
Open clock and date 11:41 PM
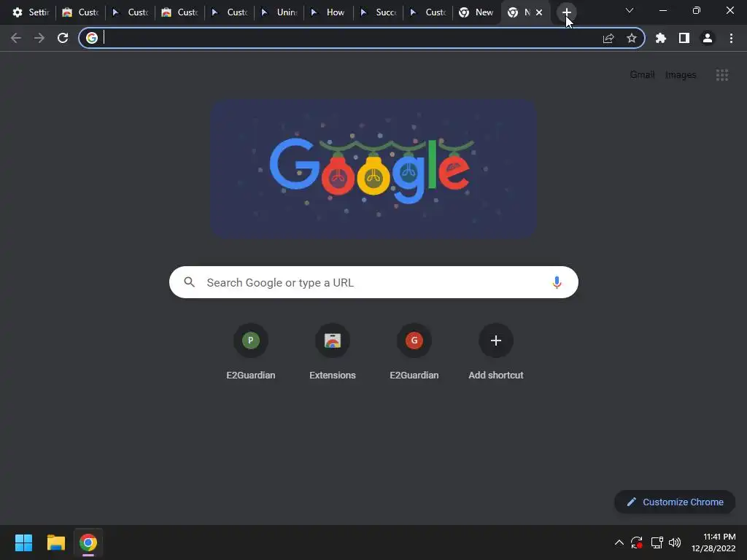pos(713,542)
